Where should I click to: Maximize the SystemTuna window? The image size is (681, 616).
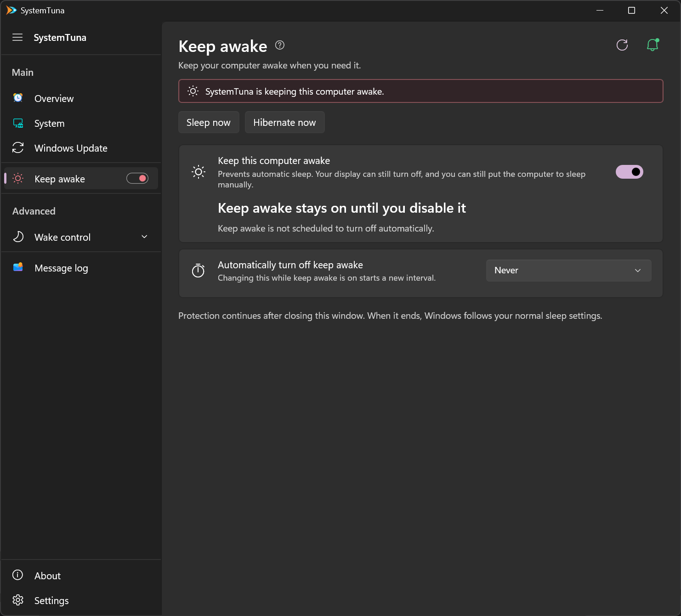tap(631, 10)
